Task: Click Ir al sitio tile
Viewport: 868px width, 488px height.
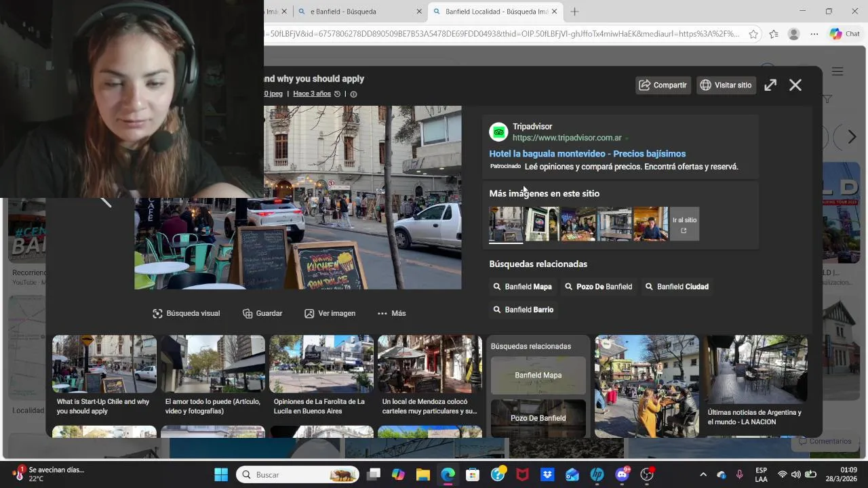Action: pyautogui.click(x=684, y=224)
